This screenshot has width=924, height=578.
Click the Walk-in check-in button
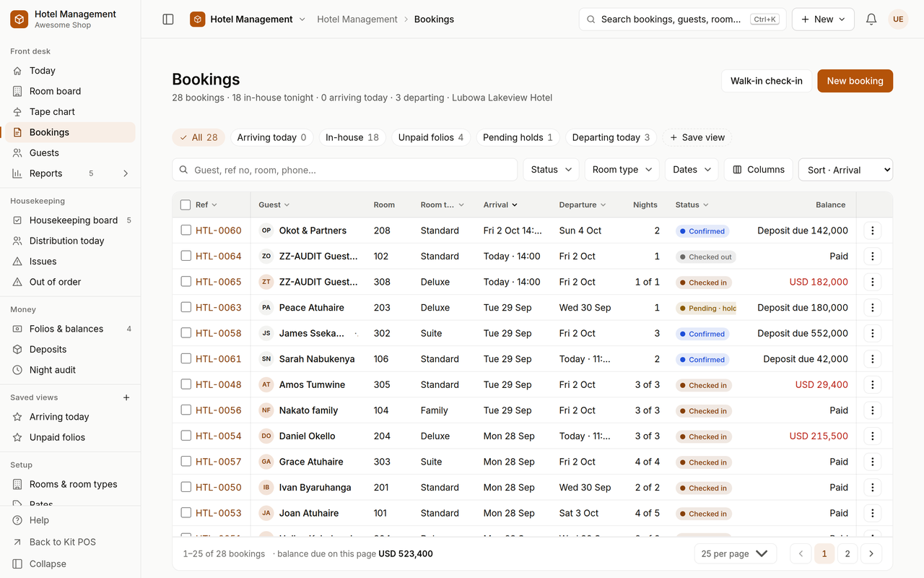pos(767,81)
